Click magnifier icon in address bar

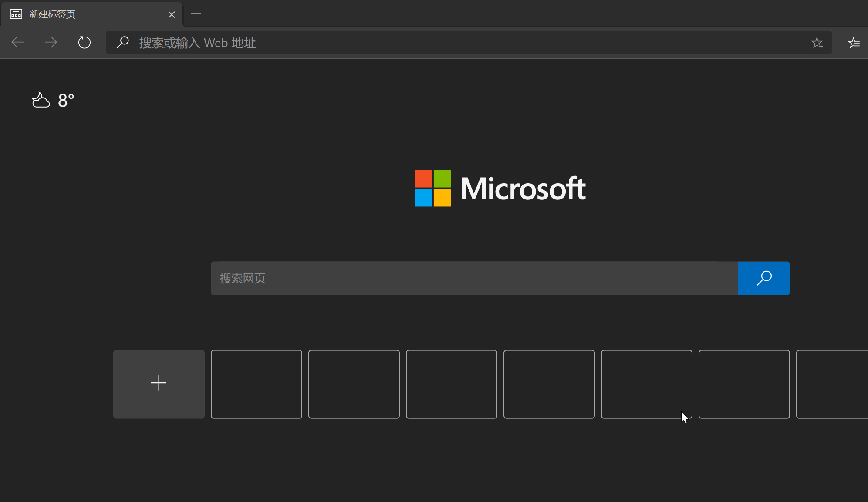(x=123, y=42)
